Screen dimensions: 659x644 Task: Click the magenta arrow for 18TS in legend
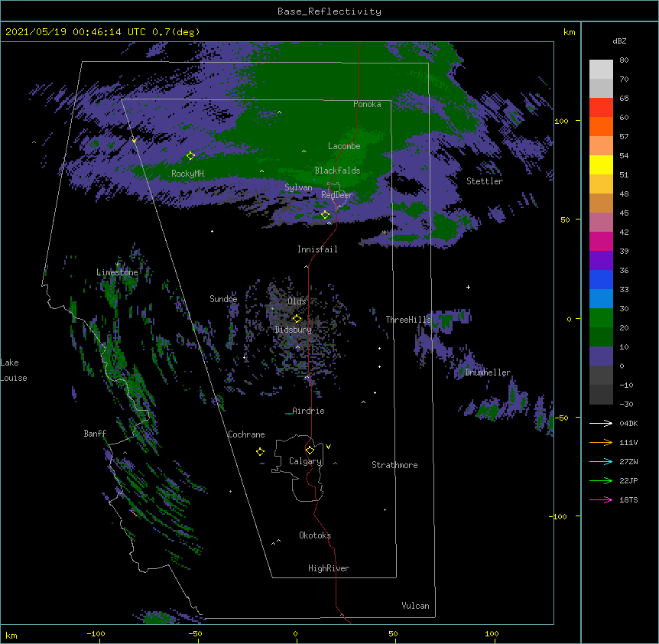(601, 499)
